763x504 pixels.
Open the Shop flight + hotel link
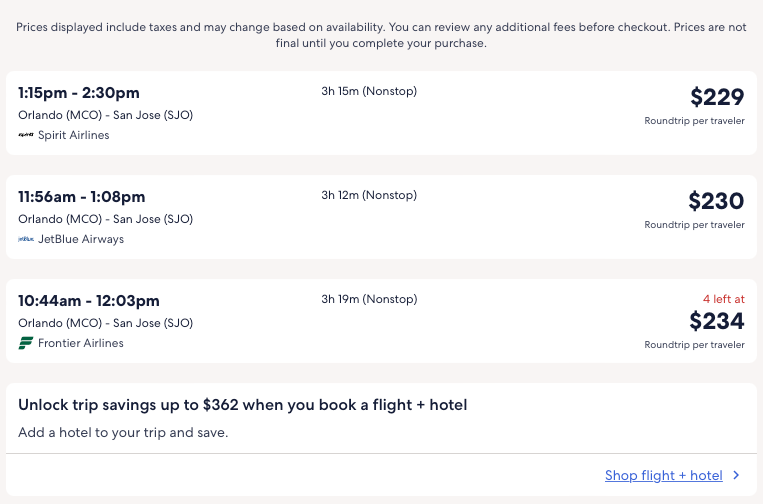663,476
